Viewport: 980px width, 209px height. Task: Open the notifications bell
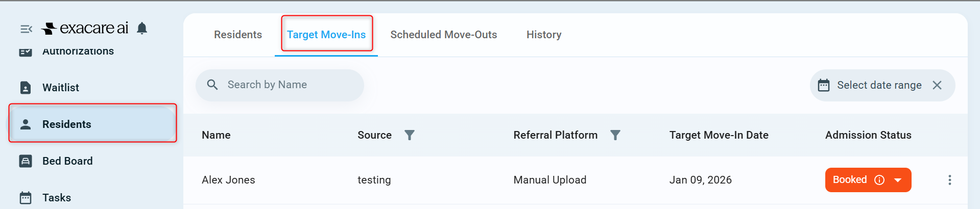pos(142,28)
